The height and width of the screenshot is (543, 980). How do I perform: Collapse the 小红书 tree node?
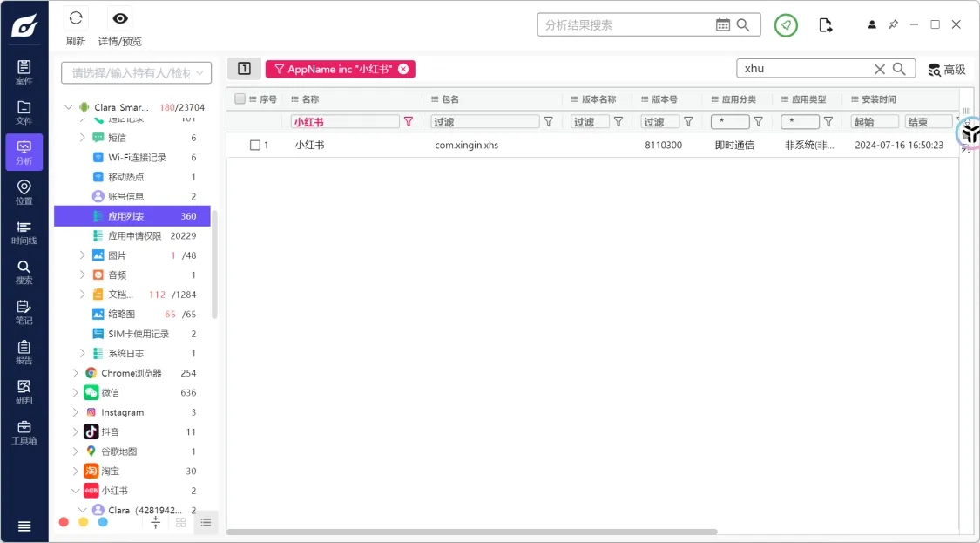pyautogui.click(x=76, y=491)
